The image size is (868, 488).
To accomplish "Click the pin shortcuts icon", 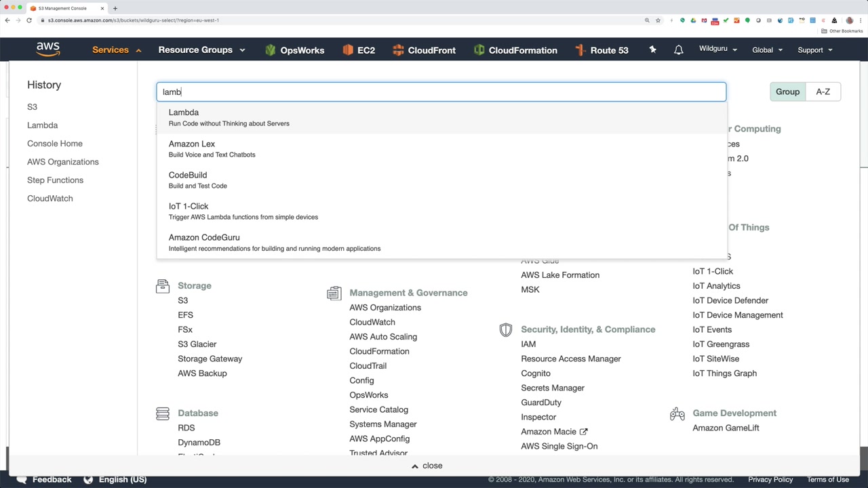I will (652, 49).
